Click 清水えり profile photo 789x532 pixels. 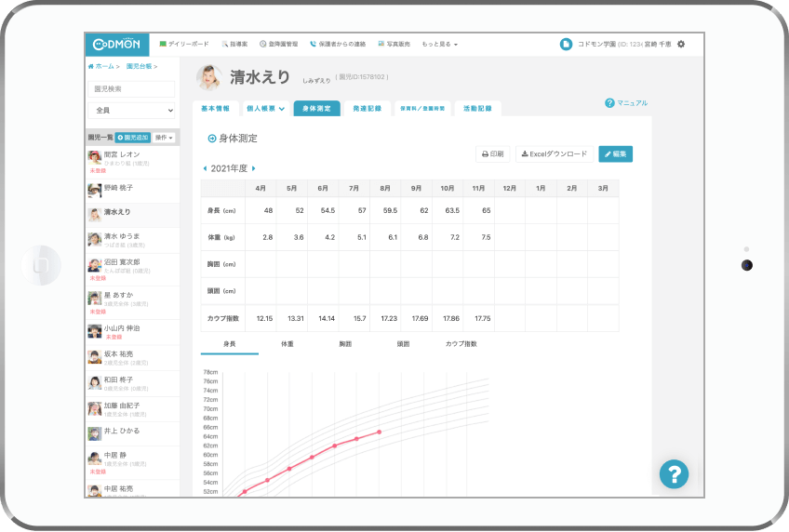pos(208,77)
